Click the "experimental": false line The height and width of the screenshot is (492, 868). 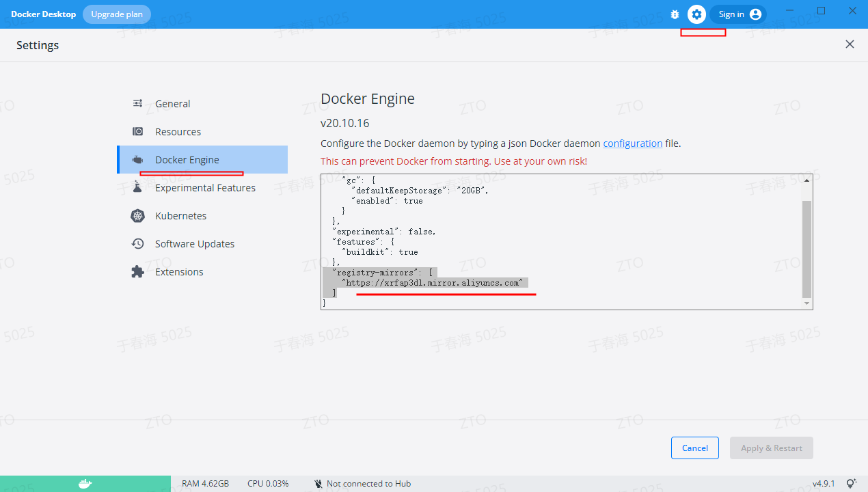383,232
